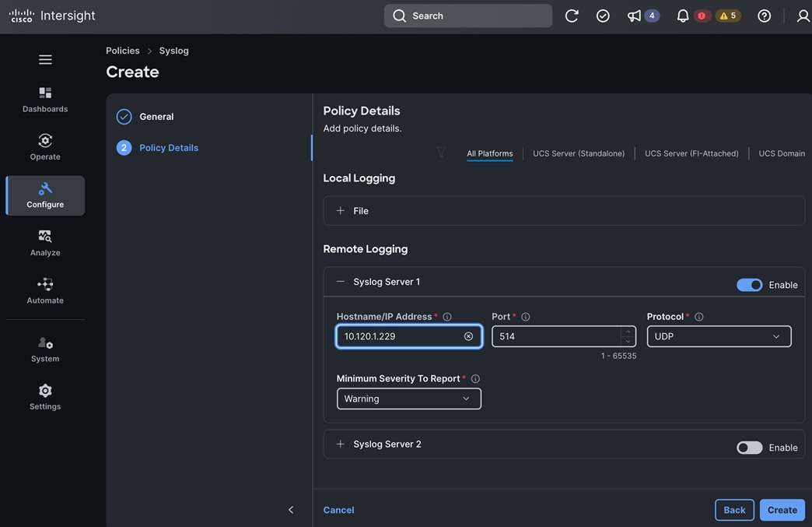Click the platform filter funnel icon
Image resolution: width=812 pixels, height=527 pixels.
tap(441, 152)
